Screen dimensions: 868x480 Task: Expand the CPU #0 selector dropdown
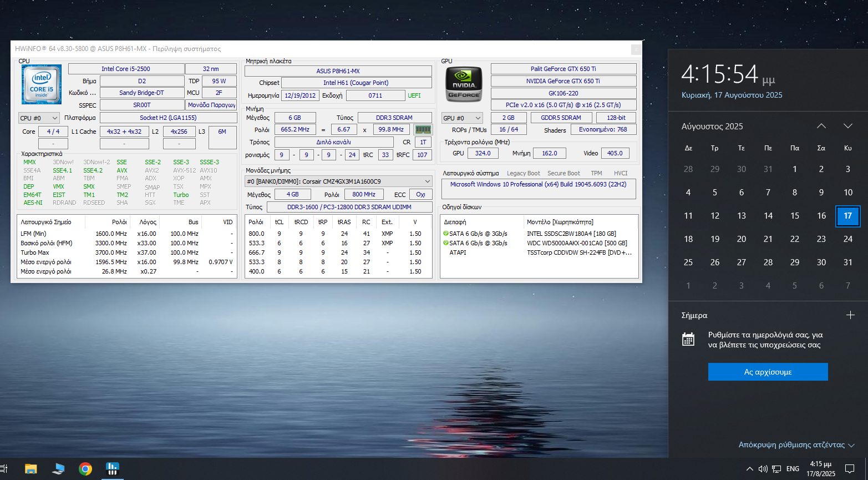click(39, 118)
